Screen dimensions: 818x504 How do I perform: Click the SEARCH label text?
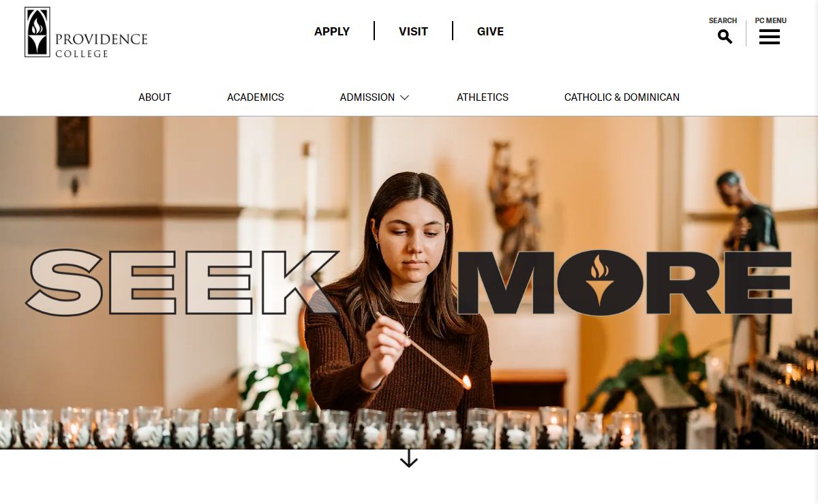tap(723, 20)
